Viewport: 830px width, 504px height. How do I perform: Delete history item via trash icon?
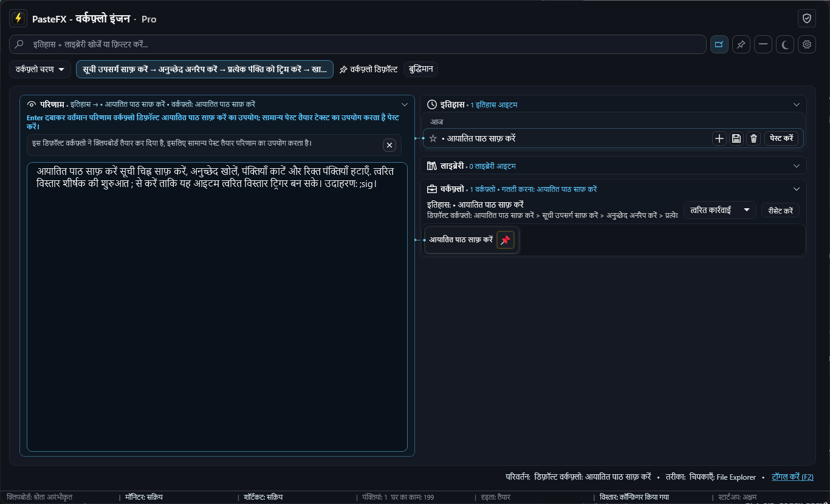[753, 138]
